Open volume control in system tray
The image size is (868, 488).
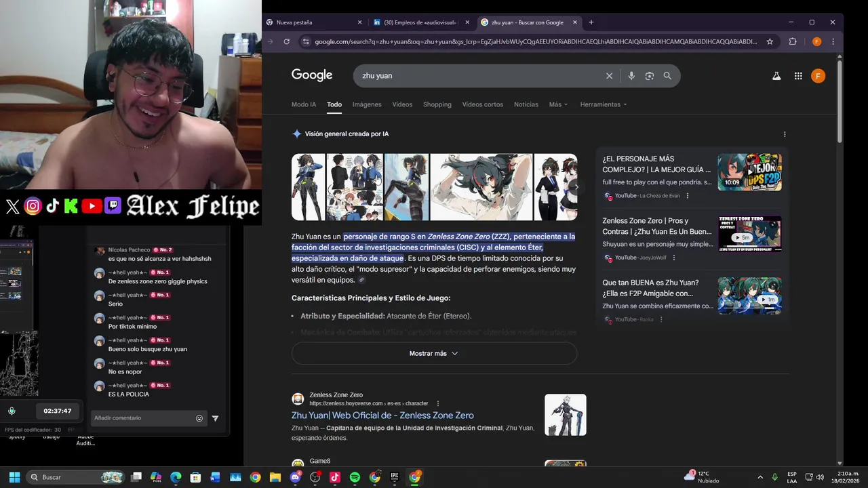point(820,477)
